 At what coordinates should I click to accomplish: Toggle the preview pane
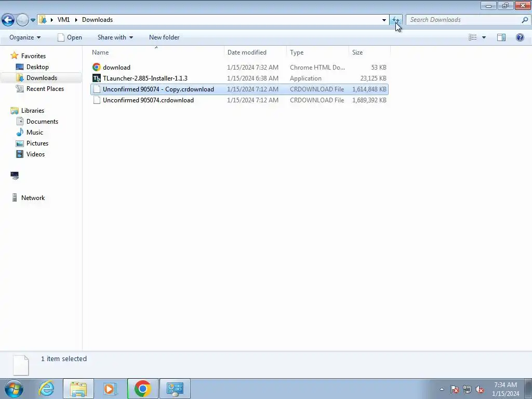501,37
